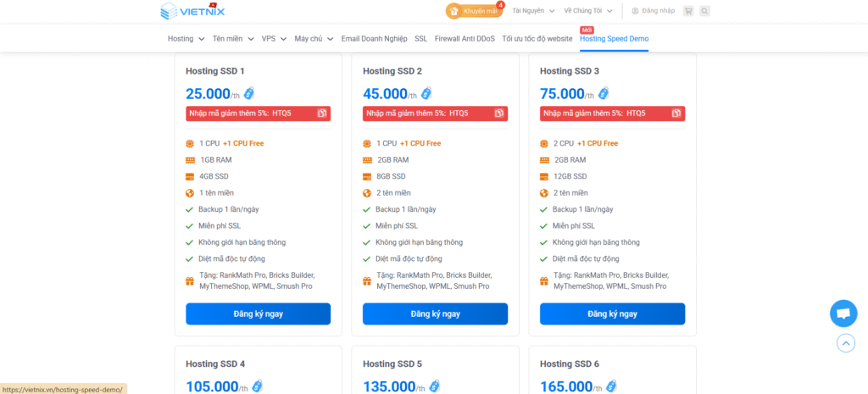Click the Vietnix logo
The width and height of the screenshot is (868, 394).
coord(192,11)
